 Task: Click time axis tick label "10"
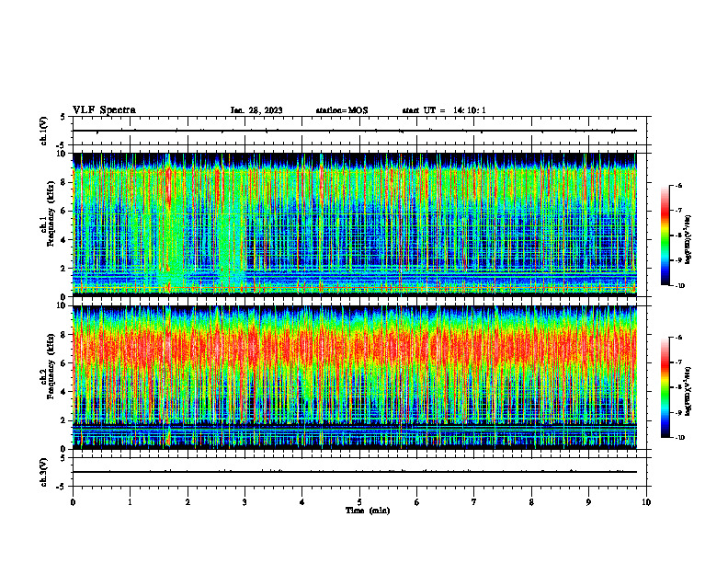(646, 502)
